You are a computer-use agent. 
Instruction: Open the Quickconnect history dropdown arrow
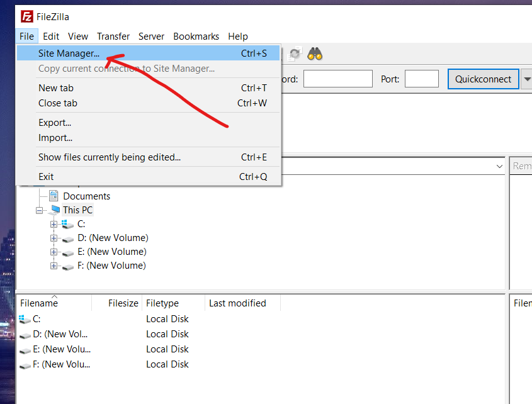pos(526,79)
